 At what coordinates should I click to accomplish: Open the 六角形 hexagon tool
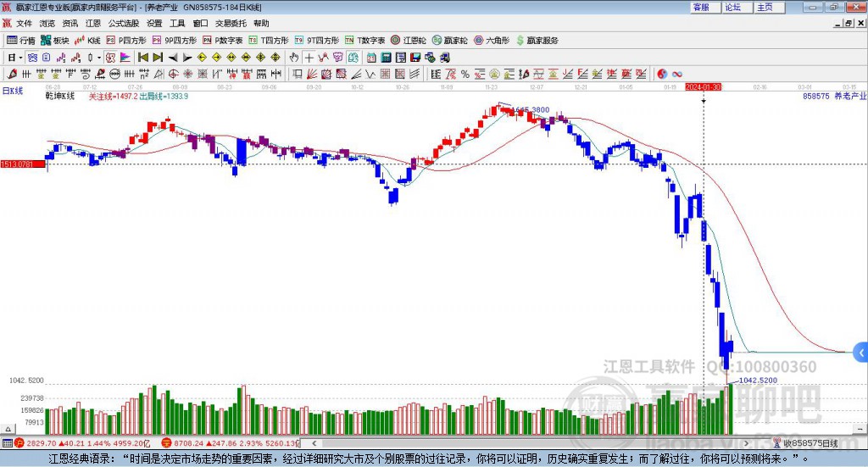(x=492, y=41)
